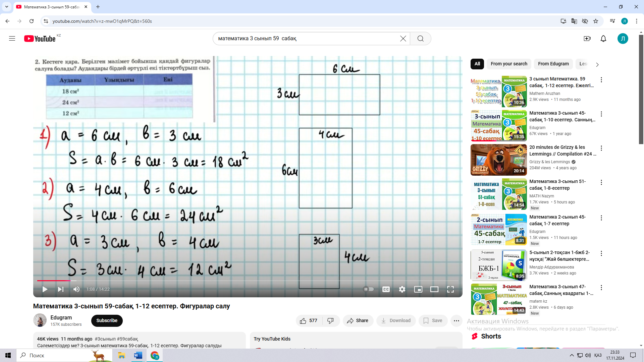Open video settings gear

tap(402, 289)
